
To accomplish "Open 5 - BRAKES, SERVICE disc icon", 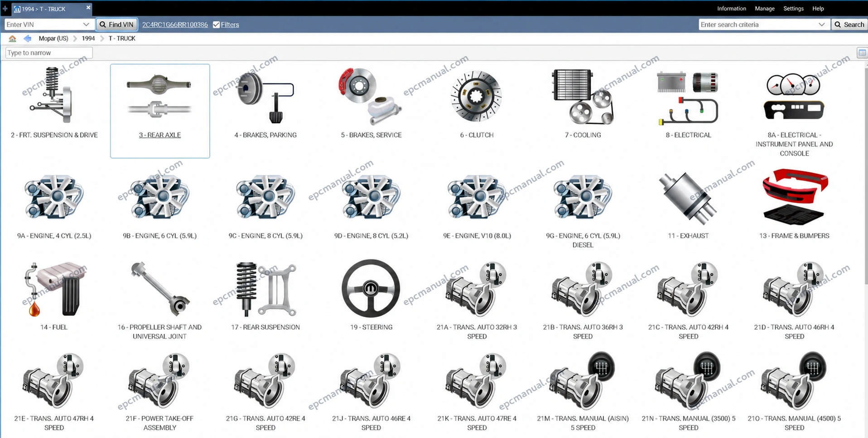I will click(x=371, y=96).
